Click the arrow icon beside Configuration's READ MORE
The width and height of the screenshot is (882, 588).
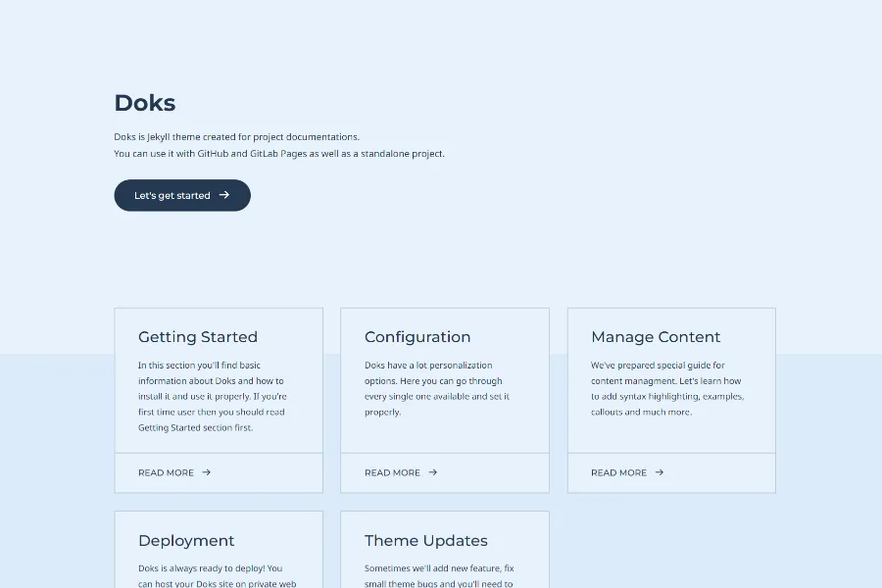[433, 472]
